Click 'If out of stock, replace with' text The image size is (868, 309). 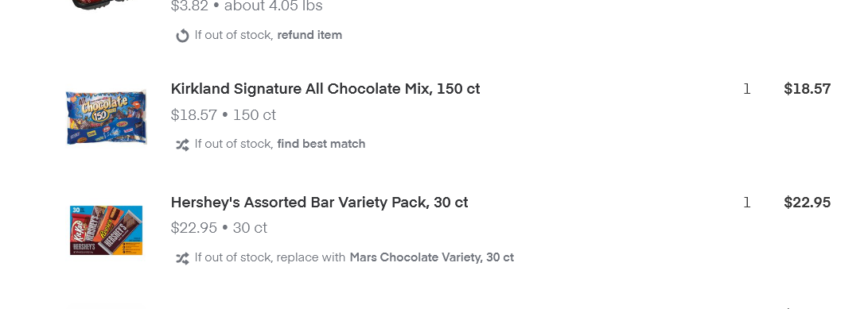tap(271, 257)
